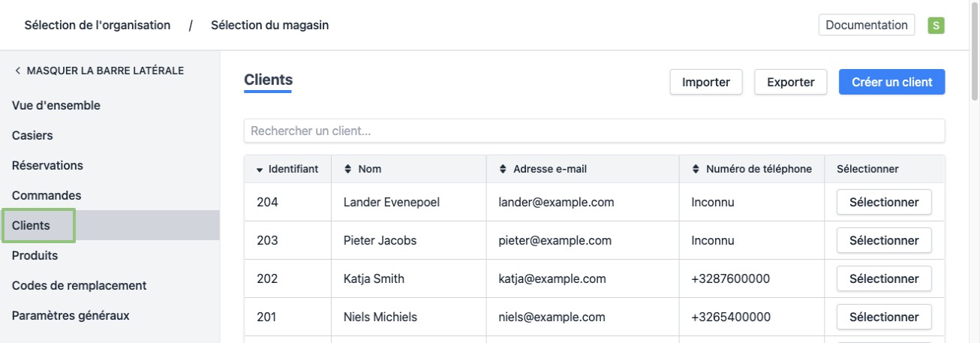This screenshot has width=980, height=343.
Task: Click the Créer un client button
Action: click(x=891, y=83)
